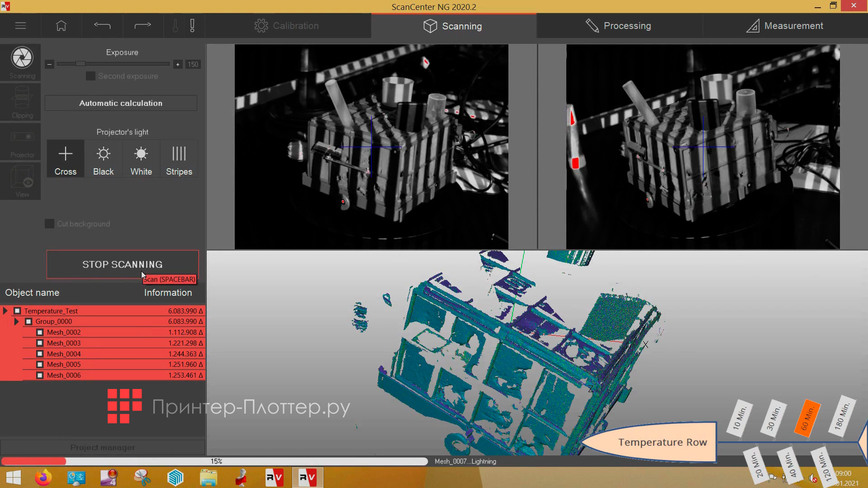The width and height of the screenshot is (868, 488).
Task: Click the thermometer status icon
Action: tap(175, 25)
